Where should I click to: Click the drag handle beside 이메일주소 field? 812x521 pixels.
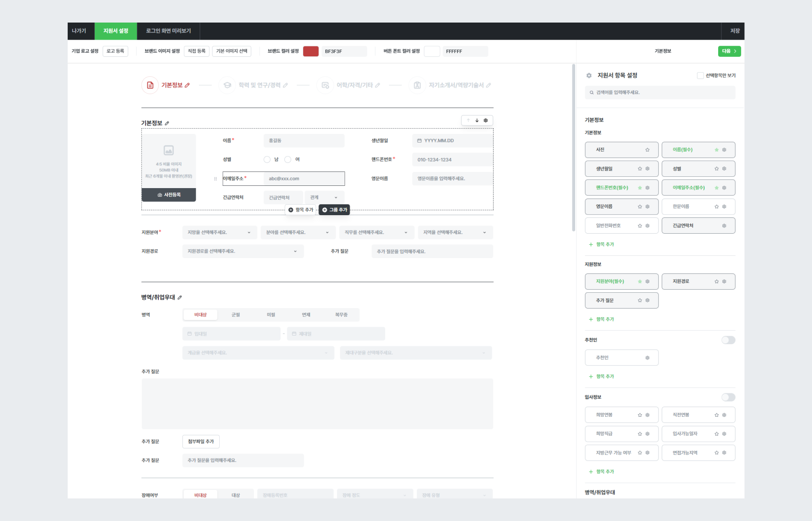215,179
